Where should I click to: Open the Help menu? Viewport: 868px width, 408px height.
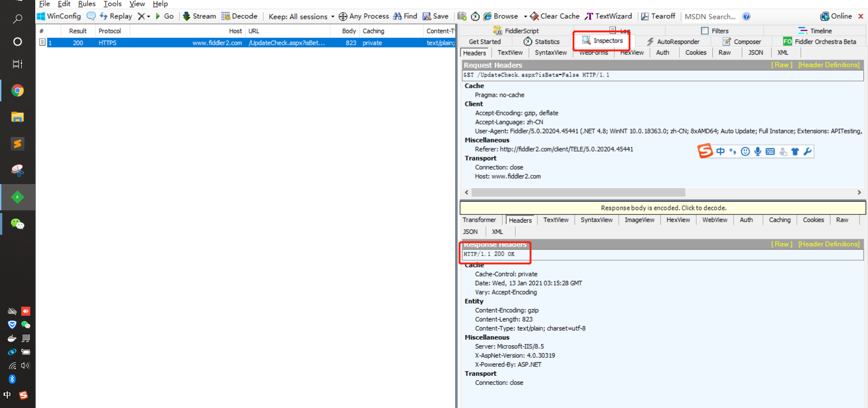click(x=160, y=4)
